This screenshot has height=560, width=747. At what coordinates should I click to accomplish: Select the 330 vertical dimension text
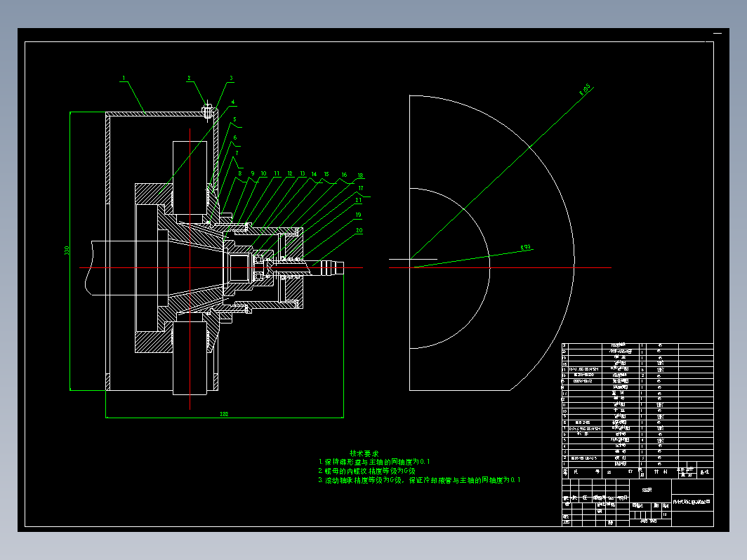coord(67,251)
